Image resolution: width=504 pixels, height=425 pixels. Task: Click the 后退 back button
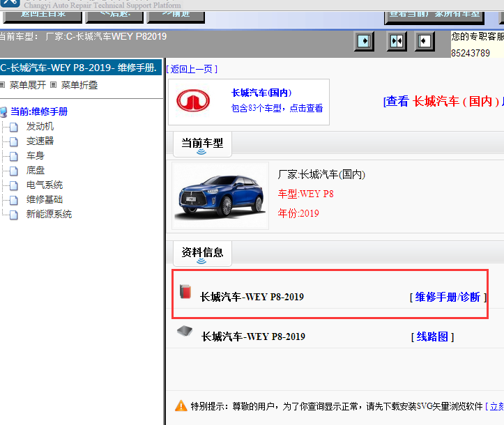(x=114, y=17)
